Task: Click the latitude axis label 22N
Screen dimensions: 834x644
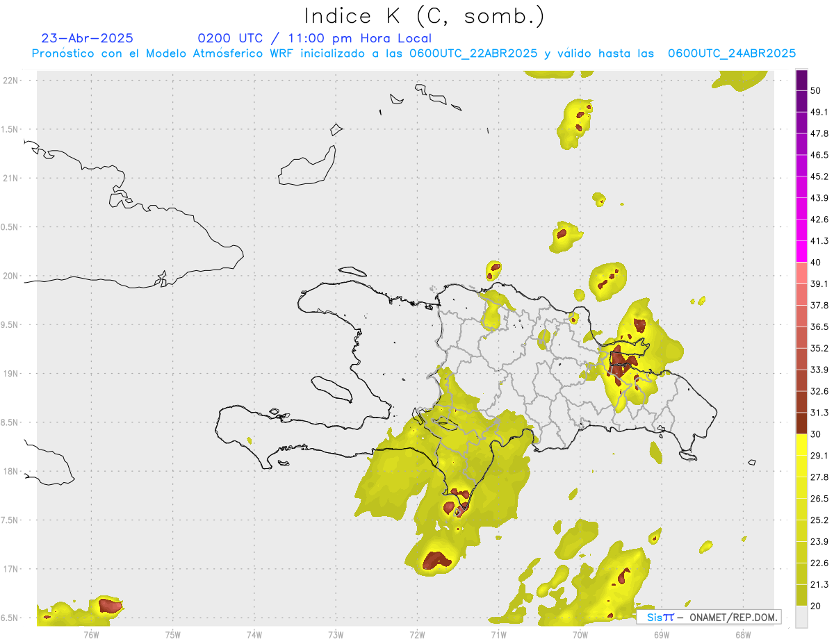Action: [x=10, y=81]
